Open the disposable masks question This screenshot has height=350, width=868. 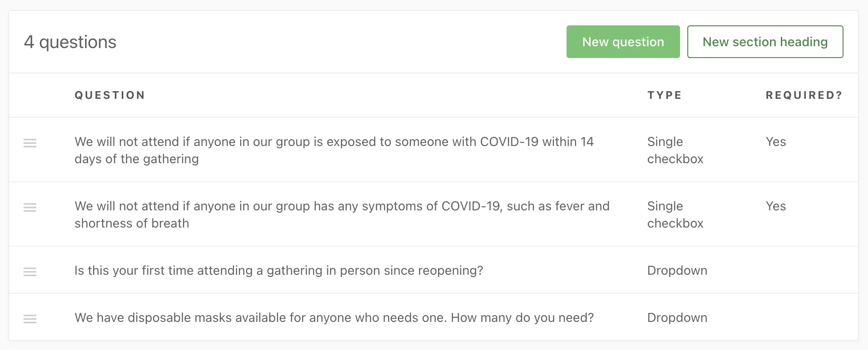(334, 318)
